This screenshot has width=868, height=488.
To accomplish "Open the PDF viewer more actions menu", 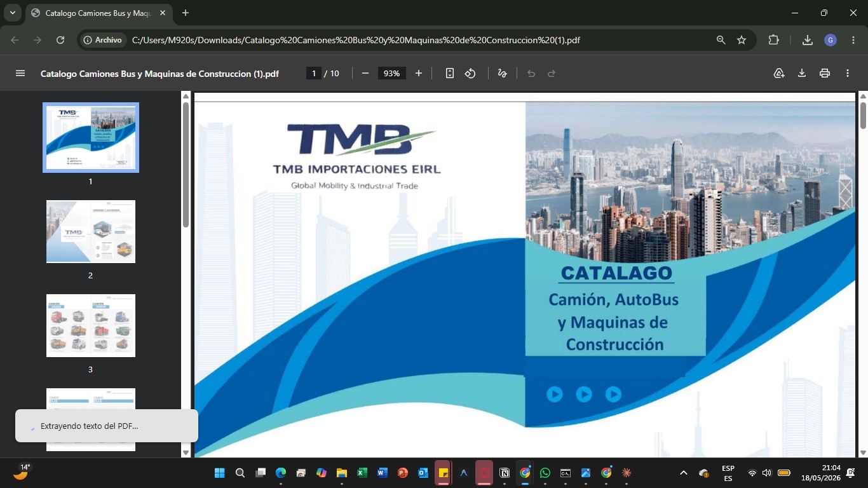I will (x=848, y=73).
